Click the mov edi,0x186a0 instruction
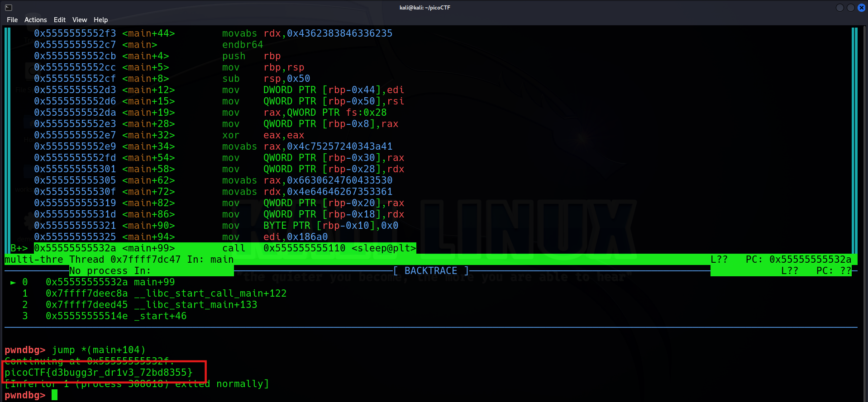The height and width of the screenshot is (402, 868). pos(275,237)
